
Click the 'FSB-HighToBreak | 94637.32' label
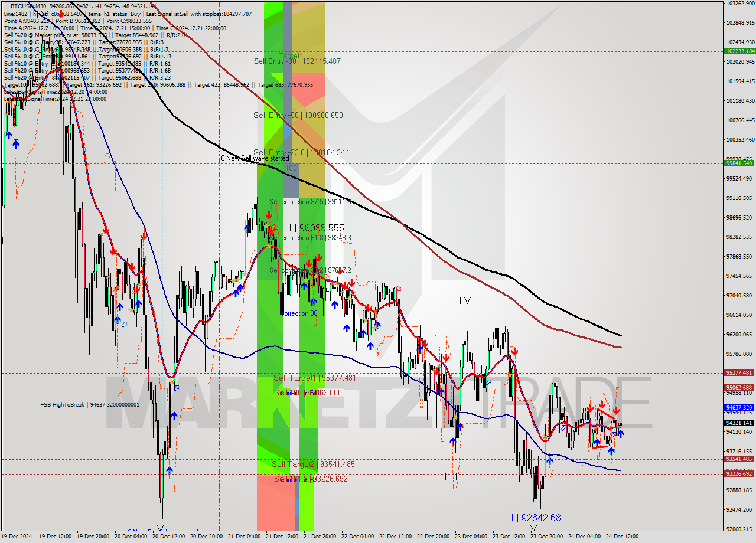90,405
